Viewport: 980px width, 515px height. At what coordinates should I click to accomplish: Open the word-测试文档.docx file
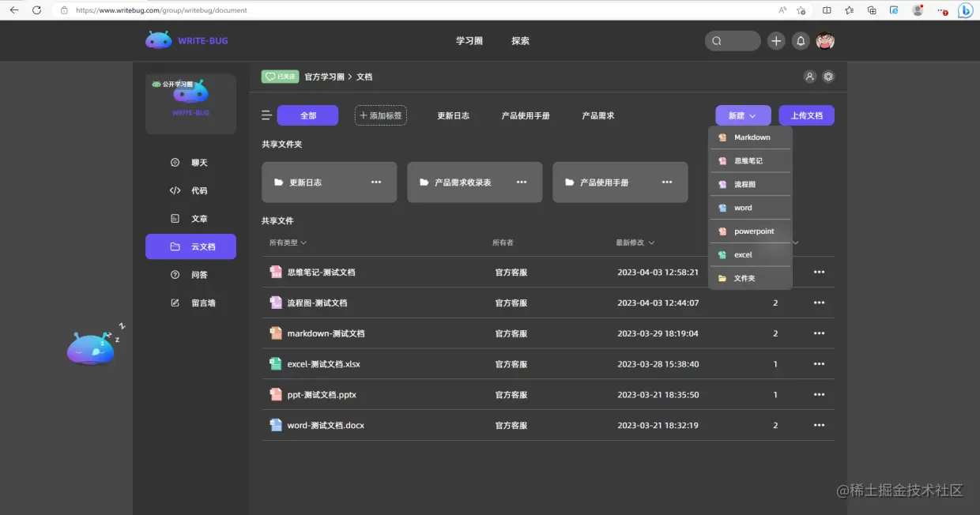coord(324,425)
